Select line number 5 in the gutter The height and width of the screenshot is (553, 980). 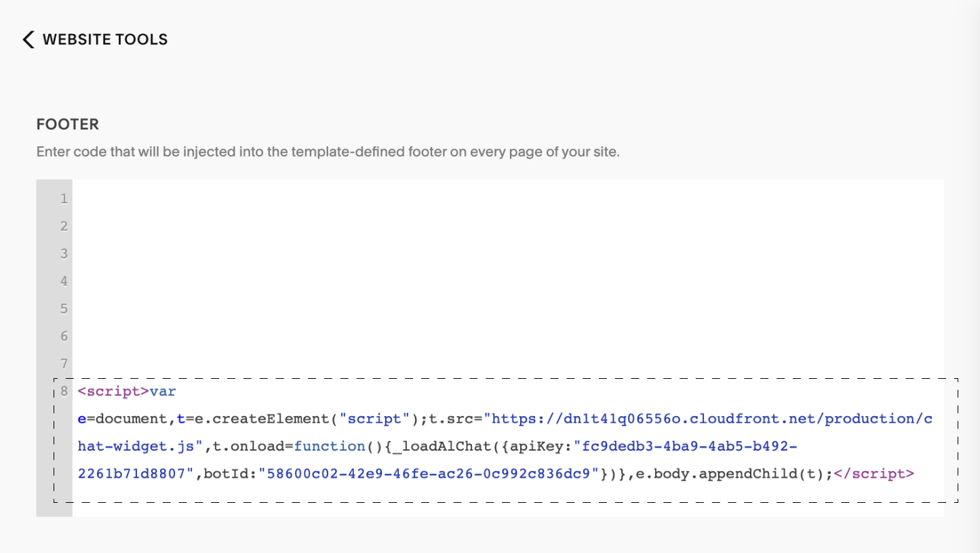64,309
